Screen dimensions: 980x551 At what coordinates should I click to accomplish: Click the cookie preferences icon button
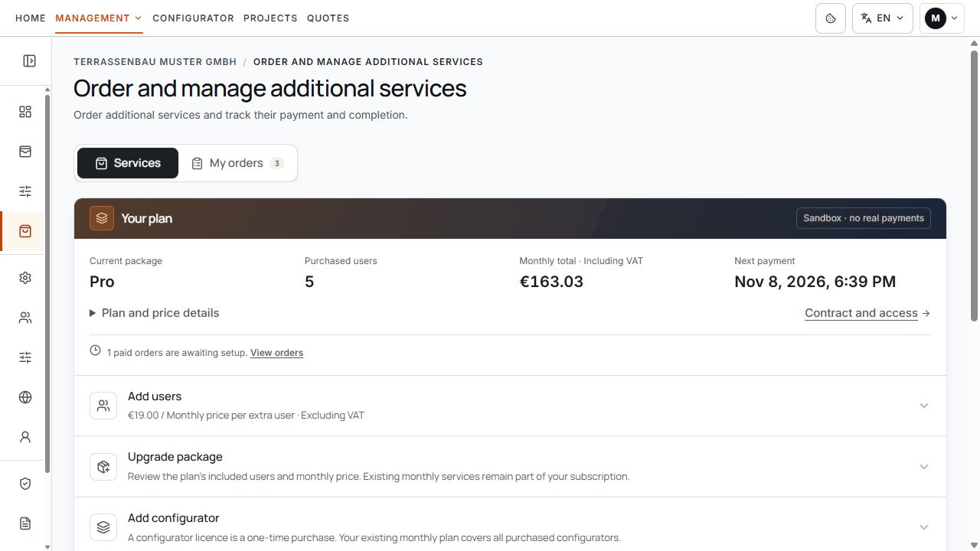click(x=831, y=18)
